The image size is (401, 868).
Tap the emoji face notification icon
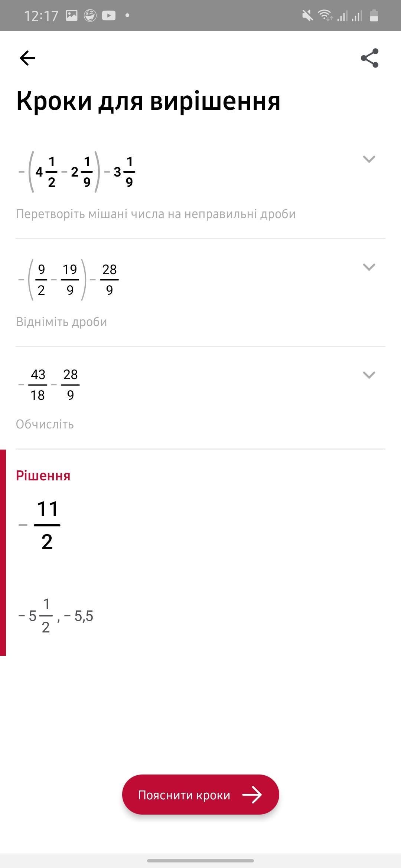pyautogui.click(x=90, y=16)
